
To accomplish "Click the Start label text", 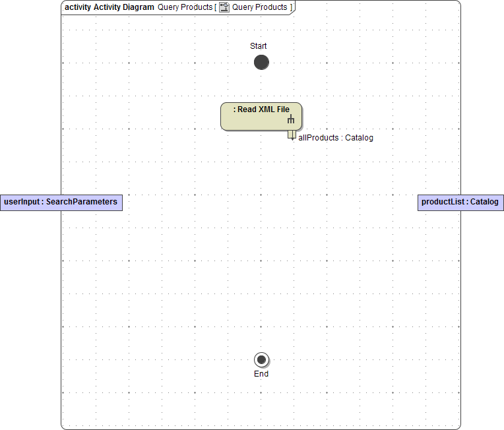I will [259, 46].
